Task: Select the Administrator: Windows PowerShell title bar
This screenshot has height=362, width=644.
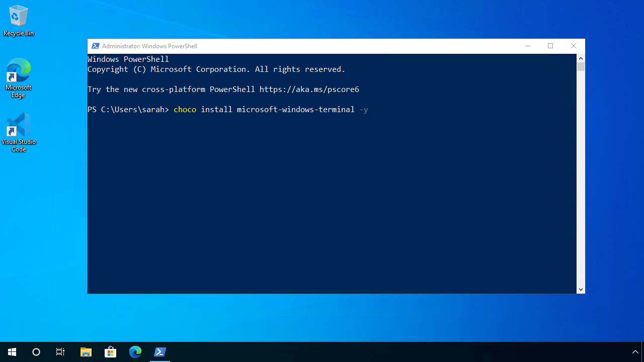Action: pyautogui.click(x=302, y=46)
